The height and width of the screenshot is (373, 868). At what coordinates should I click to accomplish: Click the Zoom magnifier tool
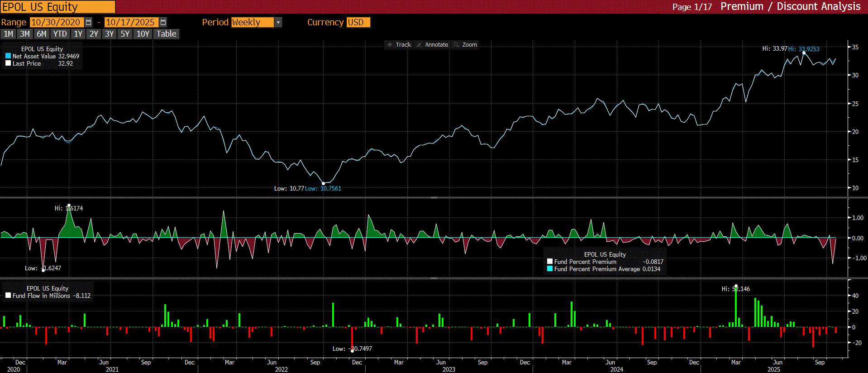click(x=465, y=44)
